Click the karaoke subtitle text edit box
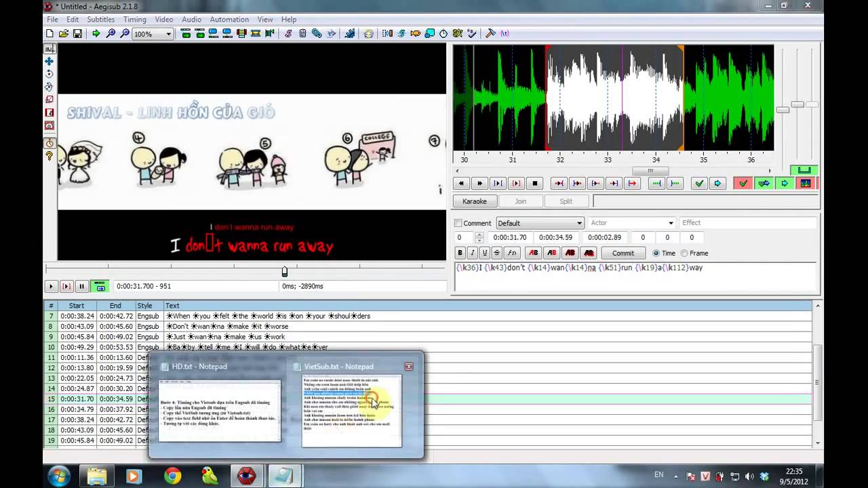Image resolution: width=868 pixels, height=488 pixels. 635,277
